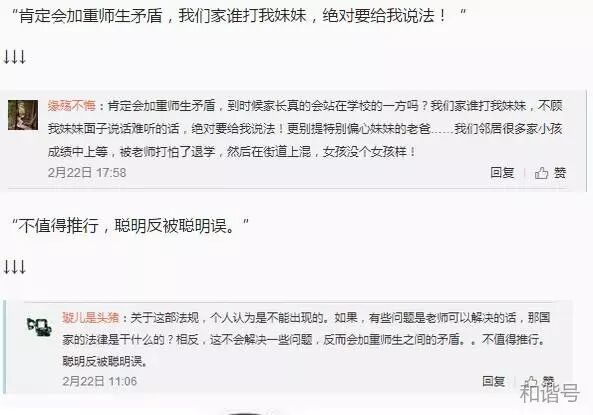Click the divider line under first comment
Image resolution: width=593 pixels, height=415 pixels.
[x=287, y=187]
